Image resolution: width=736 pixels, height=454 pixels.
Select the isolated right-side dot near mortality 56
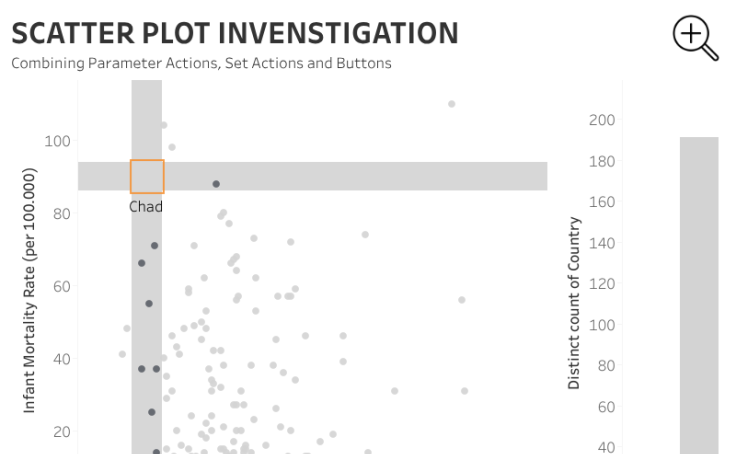click(x=462, y=300)
